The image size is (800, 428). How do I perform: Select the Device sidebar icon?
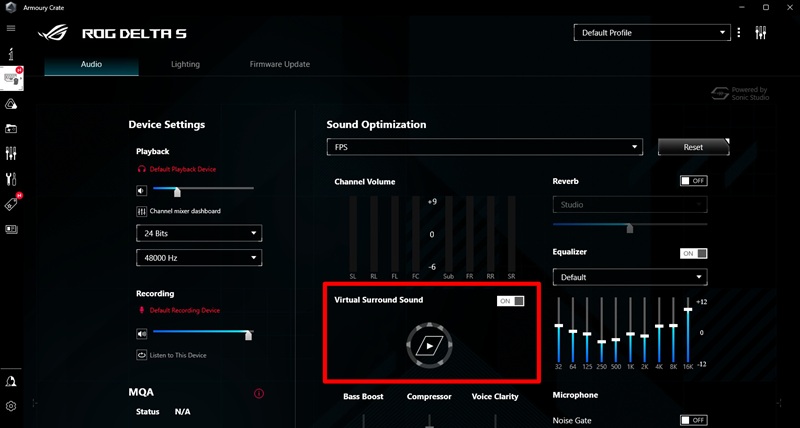click(12, 78)
